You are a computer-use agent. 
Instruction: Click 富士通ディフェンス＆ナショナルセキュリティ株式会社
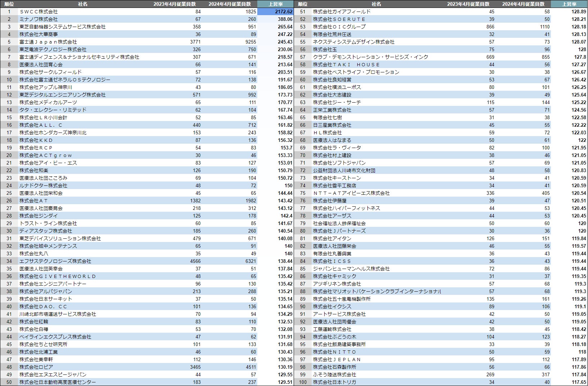[79, 57]
